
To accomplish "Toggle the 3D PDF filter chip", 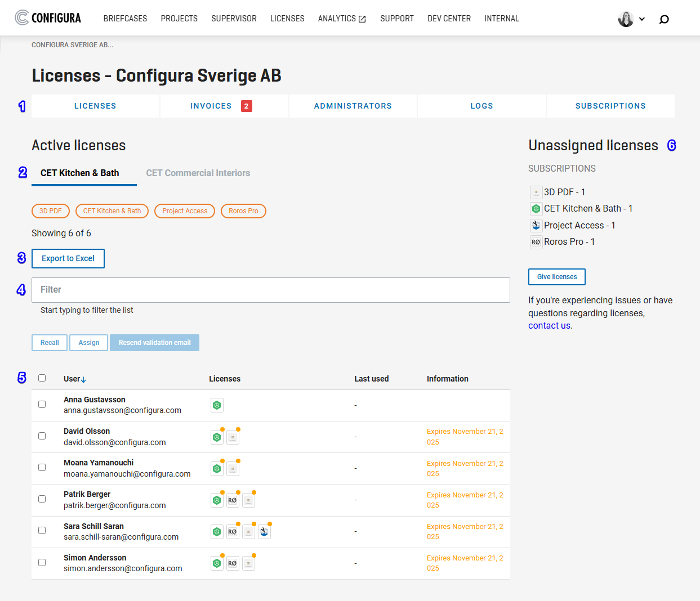I will (51, 211).
